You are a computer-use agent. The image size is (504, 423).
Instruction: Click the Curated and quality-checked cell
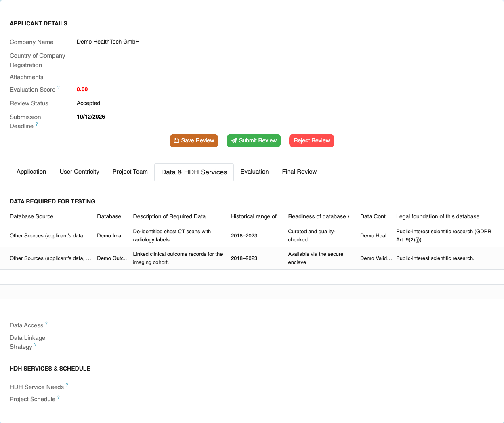[x=312, y=235]
